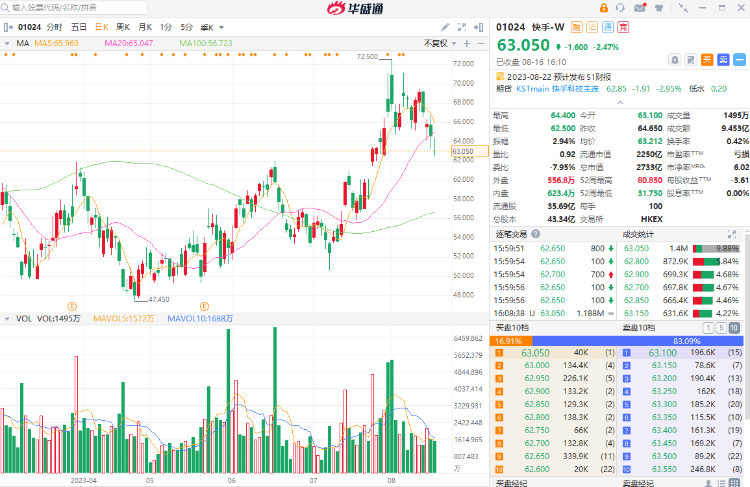Click the red 完 badge
Screen dimensions: 750x487
click(x=623, y=27)
